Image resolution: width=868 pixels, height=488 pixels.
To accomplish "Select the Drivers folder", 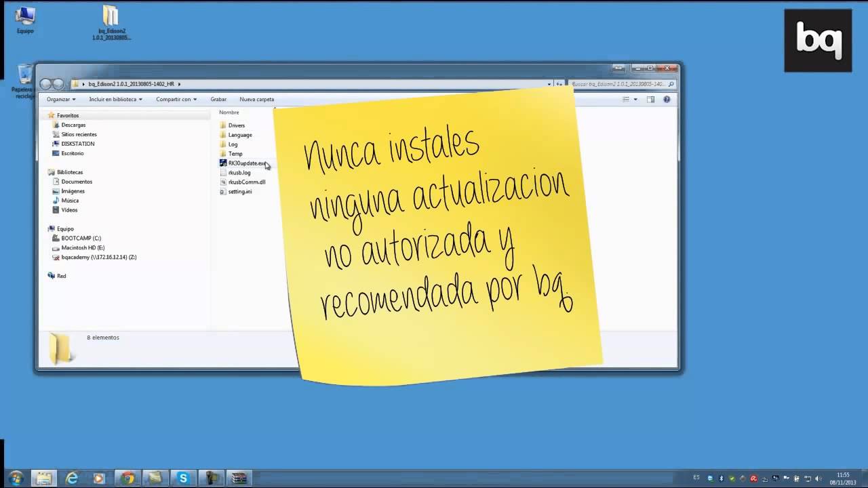I will (x=232, y=125).
